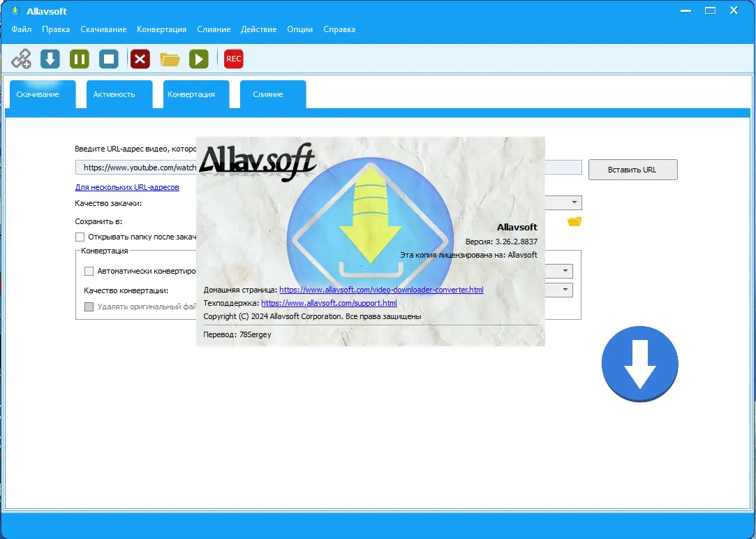Open the output folder via toolbar folder icon

tap(170, 59)
